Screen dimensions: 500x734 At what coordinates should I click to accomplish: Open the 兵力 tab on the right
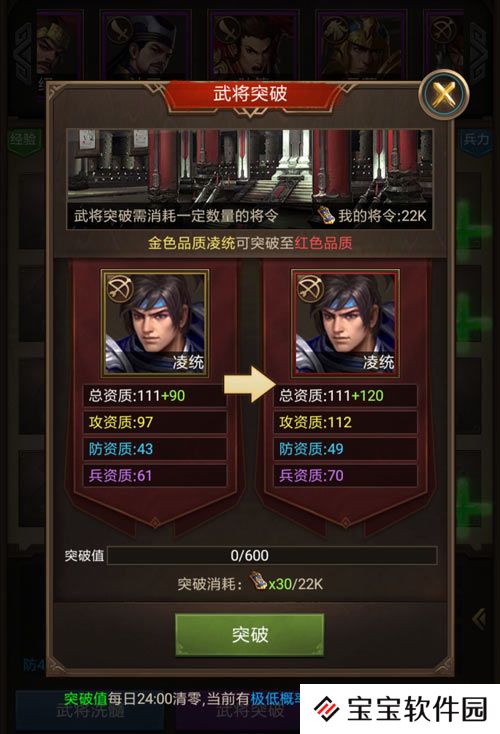tap(476, 139)
